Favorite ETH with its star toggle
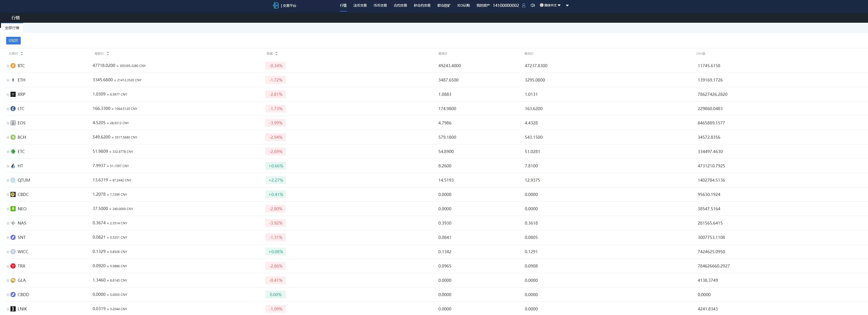The image size is (868, 315). click(8, 80)
